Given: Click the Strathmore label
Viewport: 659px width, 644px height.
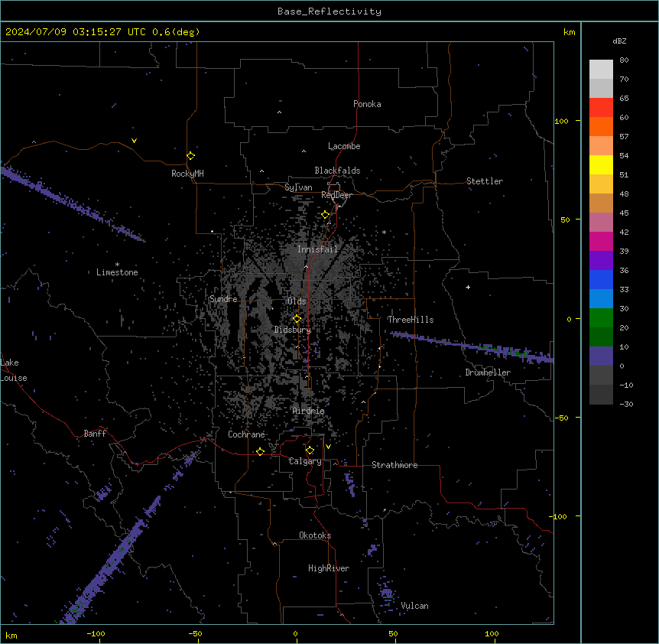Looking at the screenshot, I should click(x=394, y=465).
